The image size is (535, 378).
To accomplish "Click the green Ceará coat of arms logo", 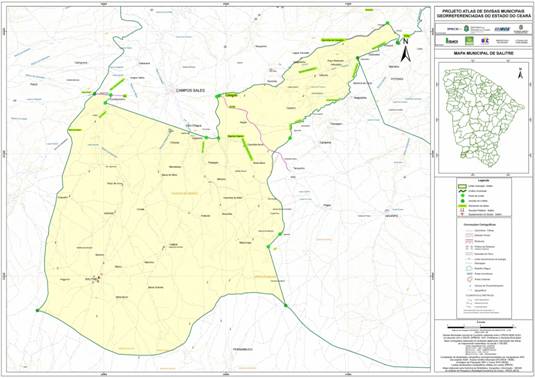I will point(467,29).
